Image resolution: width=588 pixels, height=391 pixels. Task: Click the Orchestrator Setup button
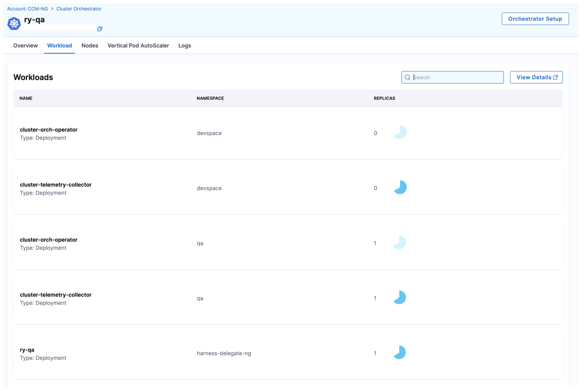[535, 19]
